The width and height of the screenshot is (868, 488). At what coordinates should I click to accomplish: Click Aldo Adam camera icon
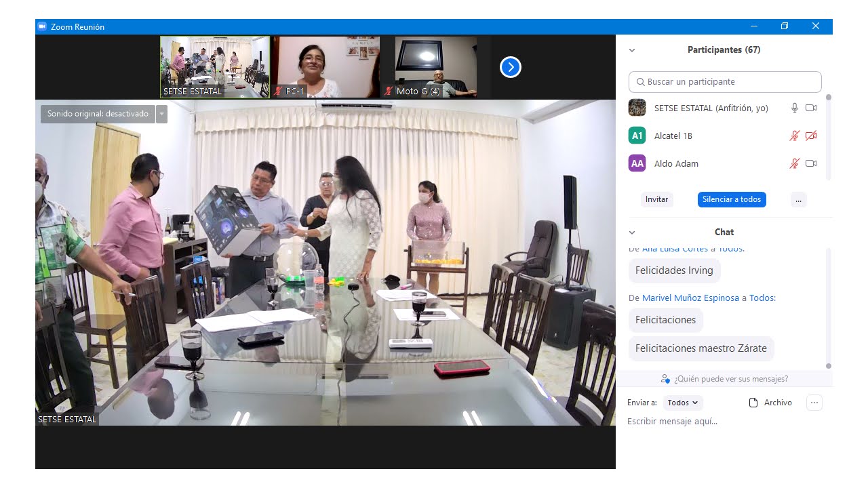point(811,163)
